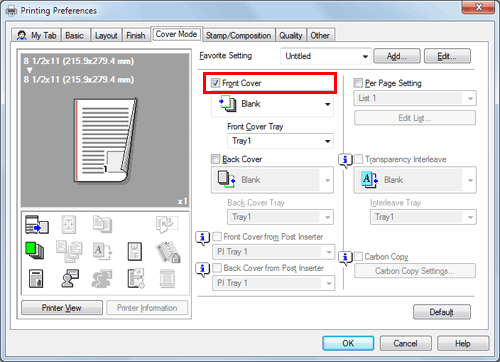The height and width of the screenshot is (362, 500).
Task: Click the paper tray output icon with blue arrow
Action: 37,224
